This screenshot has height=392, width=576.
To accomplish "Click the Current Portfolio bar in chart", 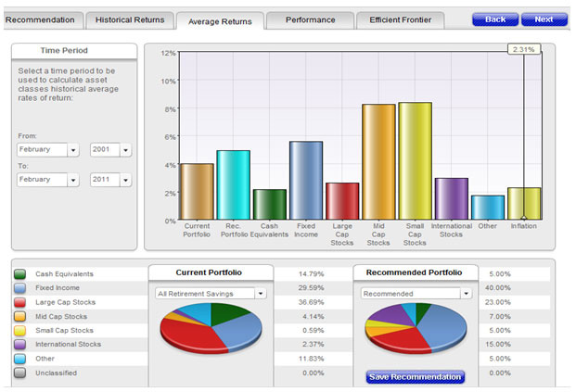I will point(197,192).
